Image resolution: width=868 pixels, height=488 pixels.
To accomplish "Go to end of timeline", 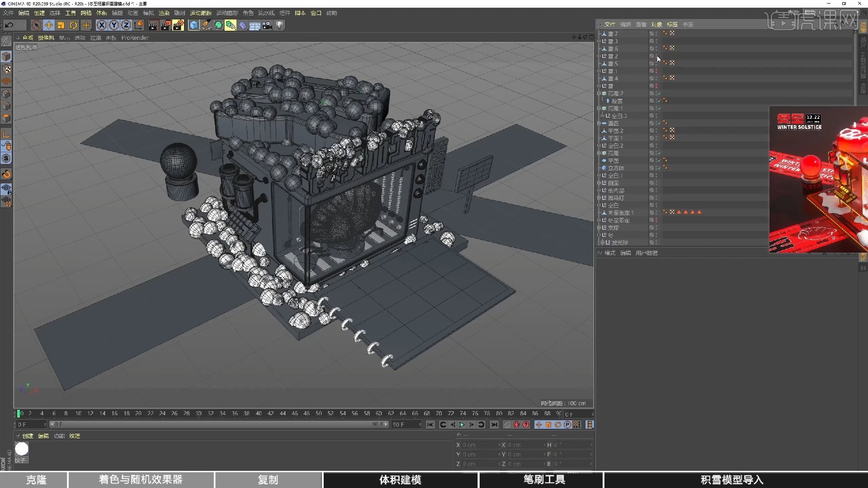I will tap(494, 425).
